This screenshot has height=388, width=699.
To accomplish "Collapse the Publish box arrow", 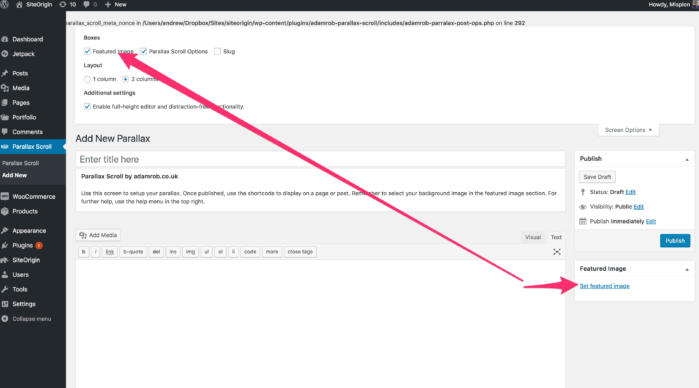I will click(x=687, y=159).
